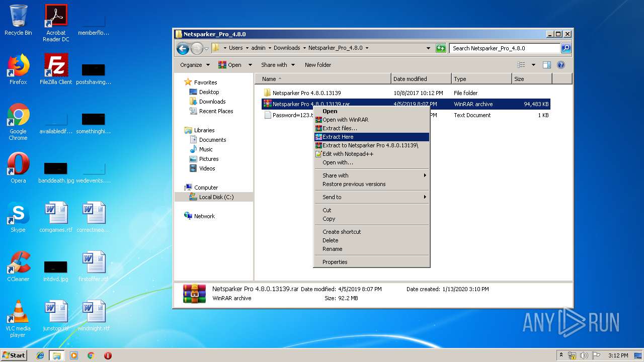This screenshot has width=644, height=362.
Task: Change view with views button
Action: [x=521, y=65]
